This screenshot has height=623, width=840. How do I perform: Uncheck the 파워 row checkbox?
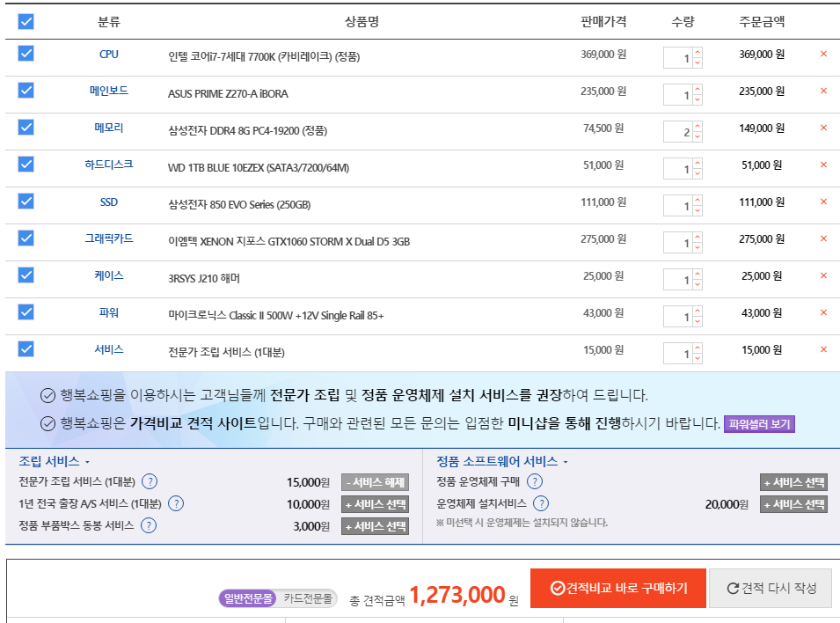pos(26,312)
